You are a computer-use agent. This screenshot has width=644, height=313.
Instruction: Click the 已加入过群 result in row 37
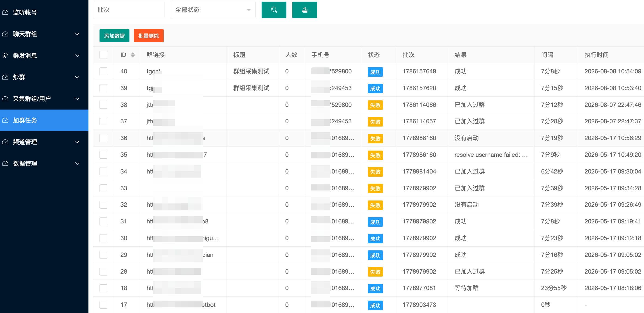[x=470, y=121]
